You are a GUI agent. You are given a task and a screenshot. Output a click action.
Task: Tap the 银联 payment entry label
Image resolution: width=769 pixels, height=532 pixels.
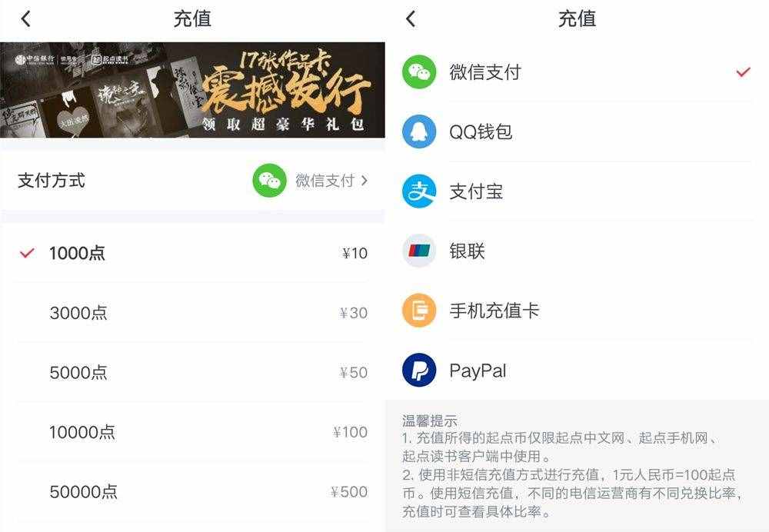[x=467, y=251]
